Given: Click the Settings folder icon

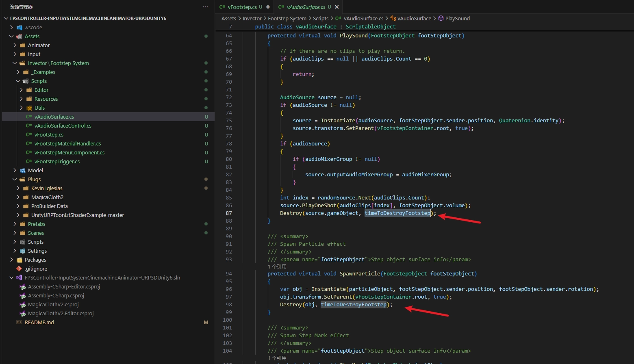Looking at the screenshot, I should [22, 251].
